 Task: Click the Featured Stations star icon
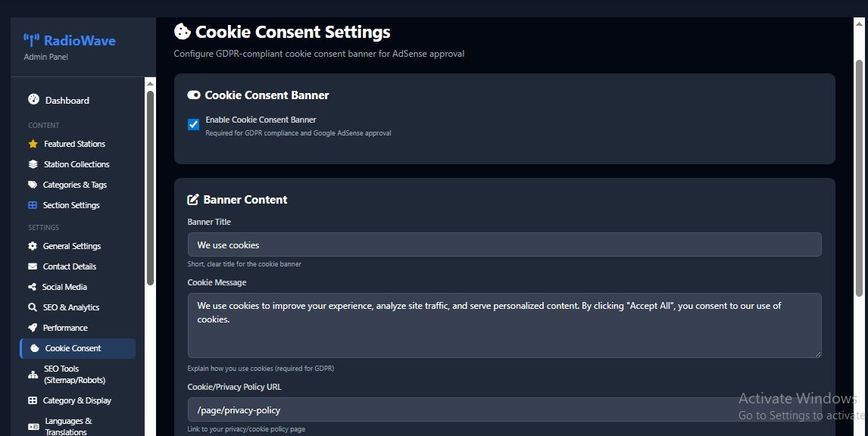pos(33,144)
